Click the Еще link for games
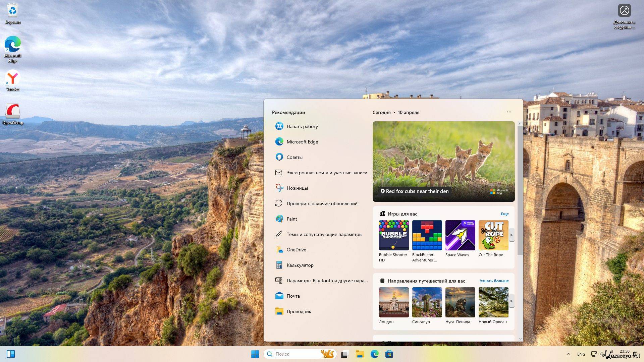The width and height of the screenshot is (644, 362). 504,214
